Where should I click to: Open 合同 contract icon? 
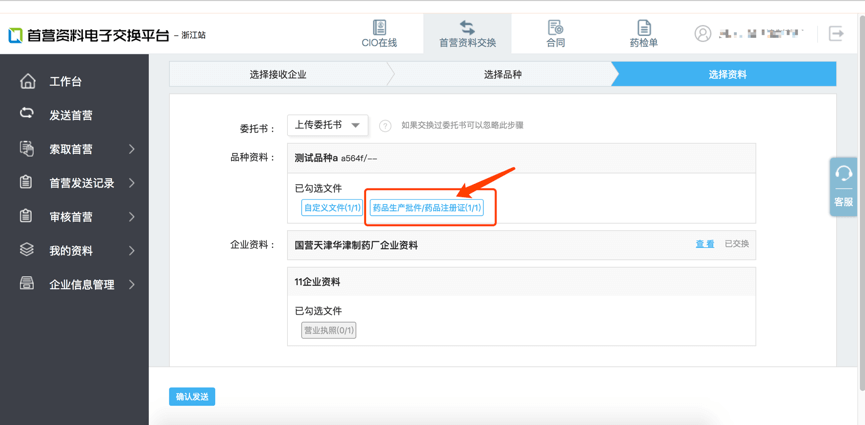pyautogui.click(x=556, y=27)
